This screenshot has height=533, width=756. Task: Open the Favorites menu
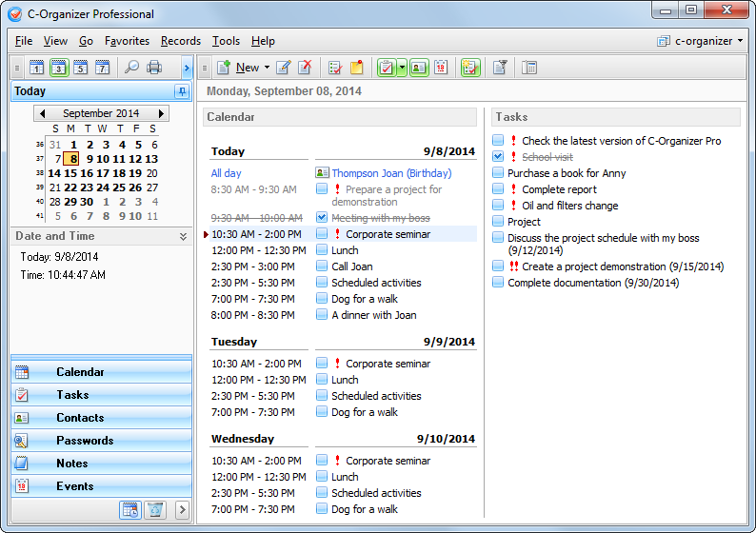[x=127, y=41]
